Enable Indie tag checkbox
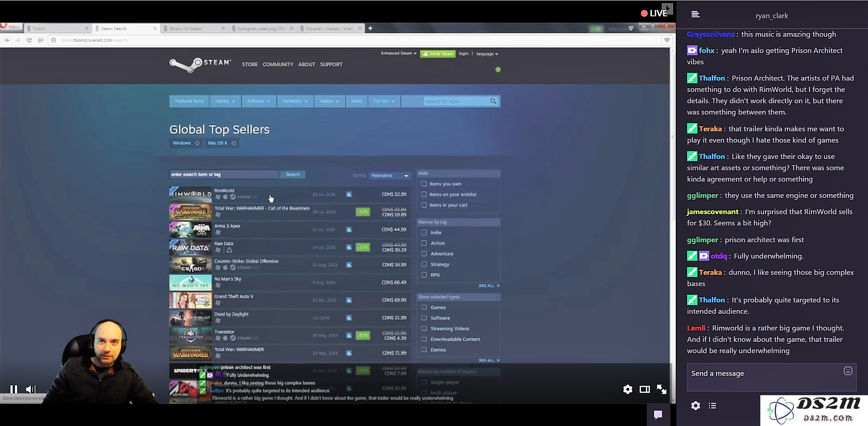This screenshot has height=426, width=868. (x=424, y=232)
